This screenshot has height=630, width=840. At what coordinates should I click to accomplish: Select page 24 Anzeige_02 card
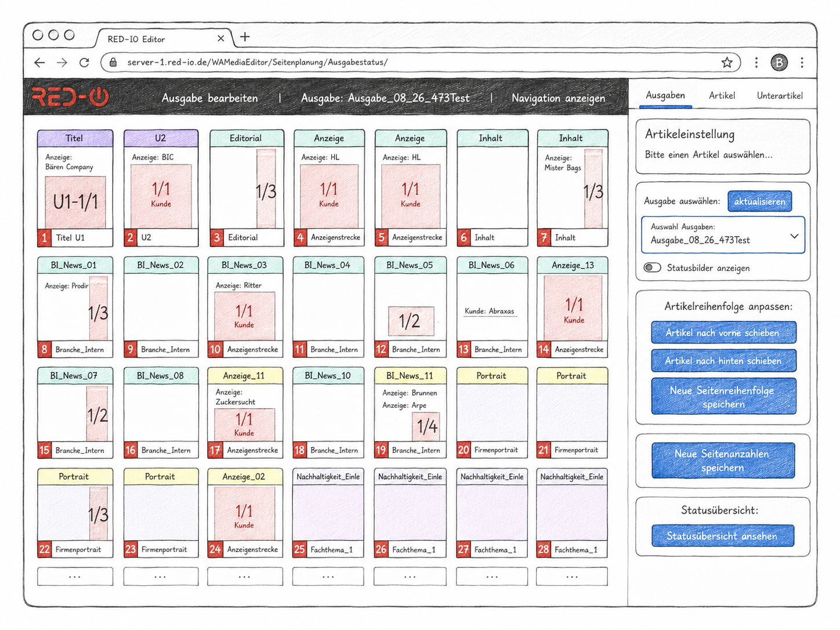tap(245, 513)
